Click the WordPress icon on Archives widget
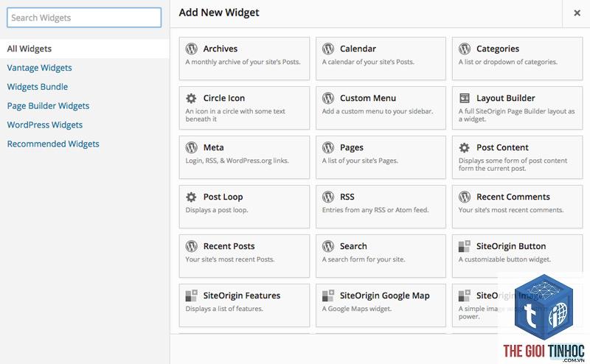Screen dimensions: 590x364 pyautogui.click(x=192, y=49)
